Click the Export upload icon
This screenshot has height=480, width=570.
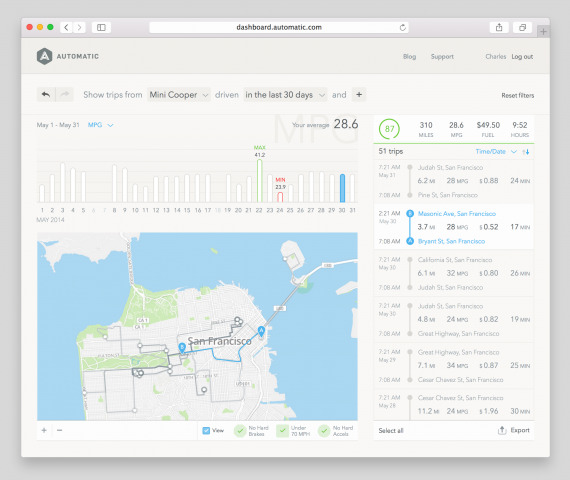(x=502, y=430)
